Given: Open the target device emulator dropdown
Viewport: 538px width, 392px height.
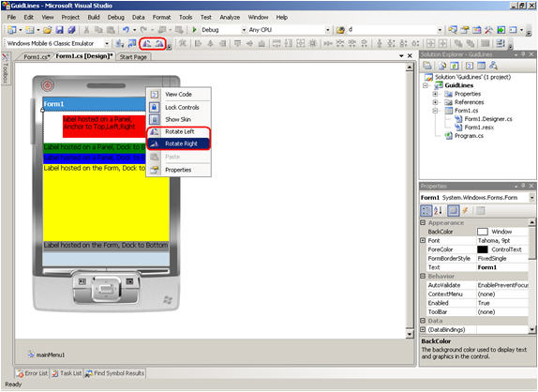Looking at the screenshot, I should pos(107,43).
